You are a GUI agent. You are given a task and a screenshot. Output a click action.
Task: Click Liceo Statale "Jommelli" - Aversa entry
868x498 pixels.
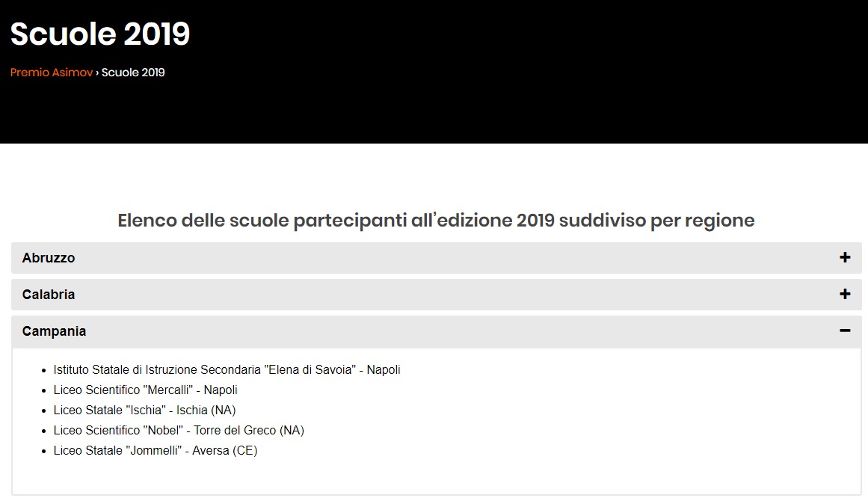pyautogui.click(x=155, y=451)
